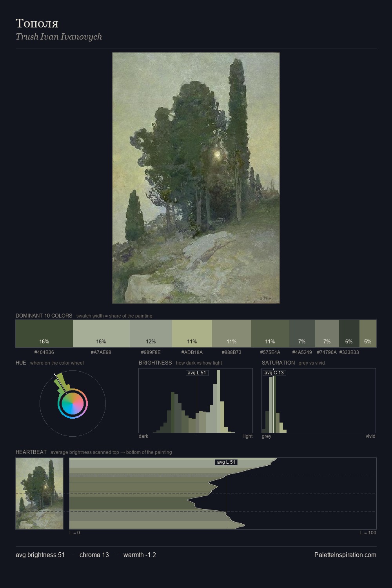The height and width of the screenshot is (588, 392).
Task: Click hex code #ADB18A text
Action: click(192, 352)
